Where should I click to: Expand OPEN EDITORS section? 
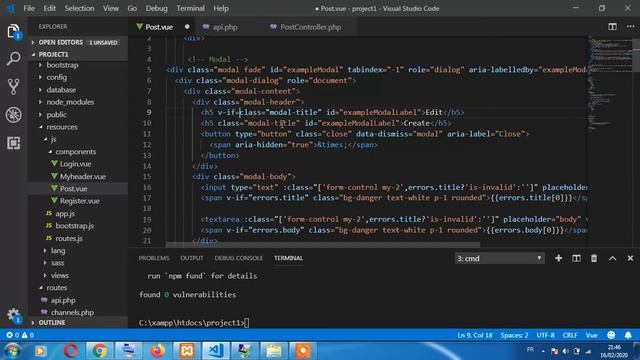pyautogui.click(x=78, y=42)
